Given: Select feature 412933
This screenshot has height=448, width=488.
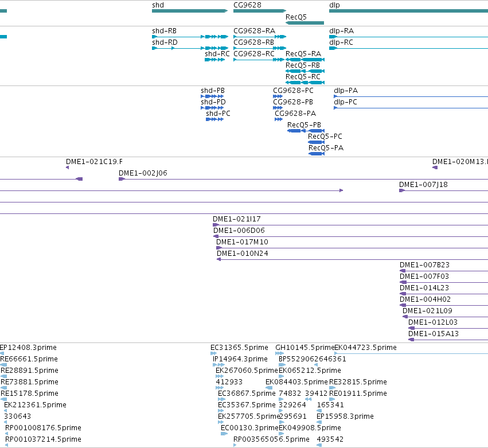Looking at the screenshot, I should [x=220, y=388].
